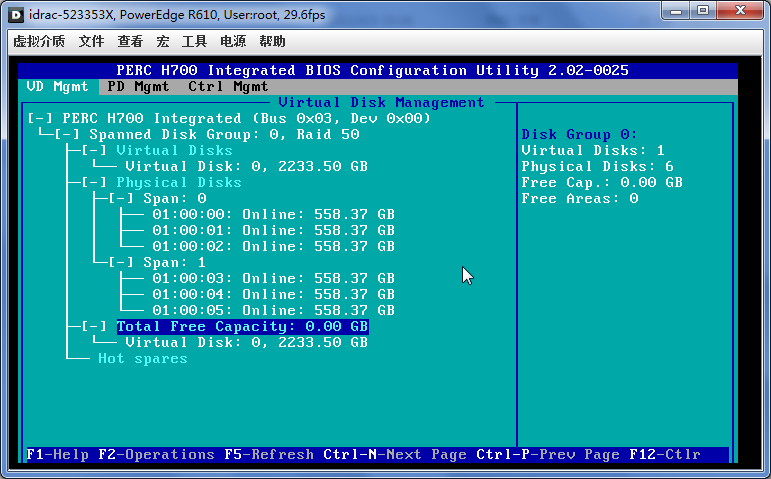Viewport: 771px width, 479px height.
Task: Collapse the Span: 1 node
Action: tap(121, 263)
